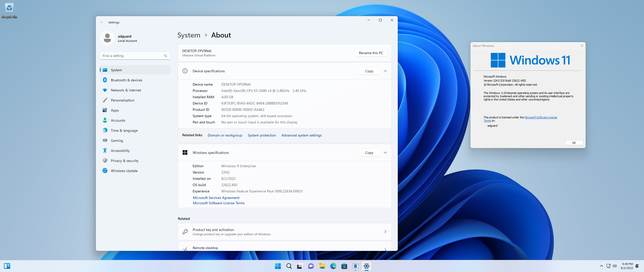The width and height of the screenshot is (644, 272).
Task: Click the Product ID value 00329-00000-00003-AA462
Action: click(x=243, y=110)
